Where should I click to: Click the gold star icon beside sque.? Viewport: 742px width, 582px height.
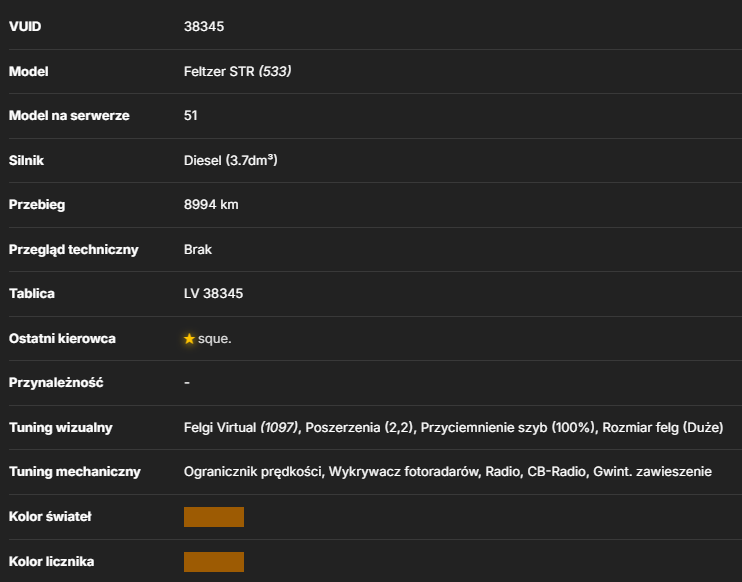pos(189,339)
